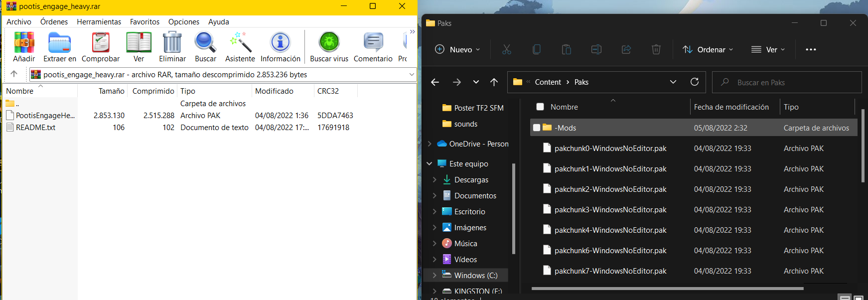Click the README.txt document icon in WinRAR

(x=10, y=127)
